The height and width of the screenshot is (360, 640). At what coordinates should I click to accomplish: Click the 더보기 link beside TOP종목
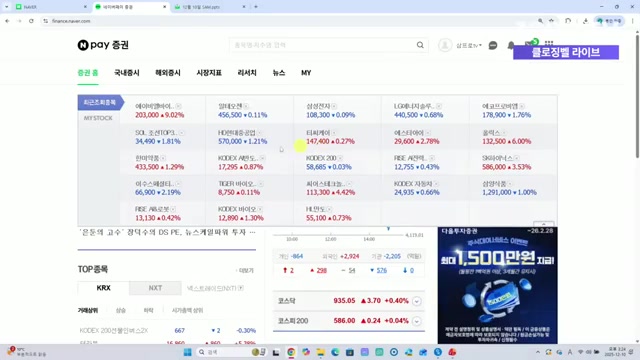click(246, 271)
